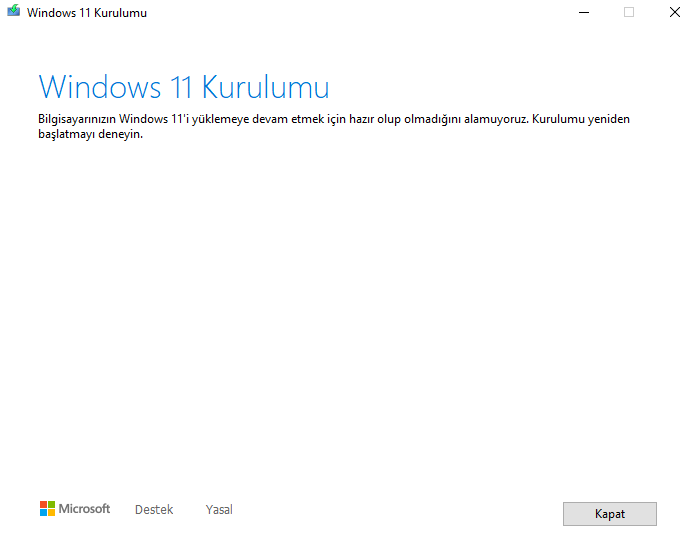Click the setup icon in title bar
The image size is (696, 547).
click(x=14, y=11)
